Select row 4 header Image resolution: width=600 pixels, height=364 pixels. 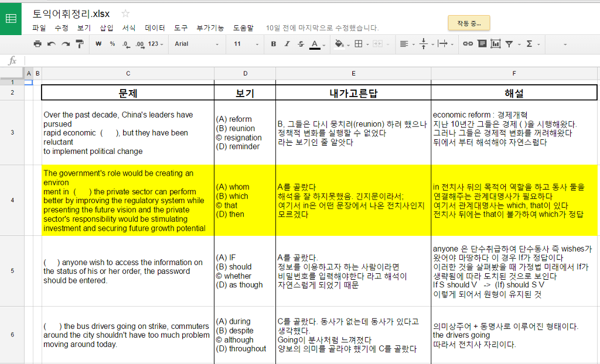[x=12, y=200]
